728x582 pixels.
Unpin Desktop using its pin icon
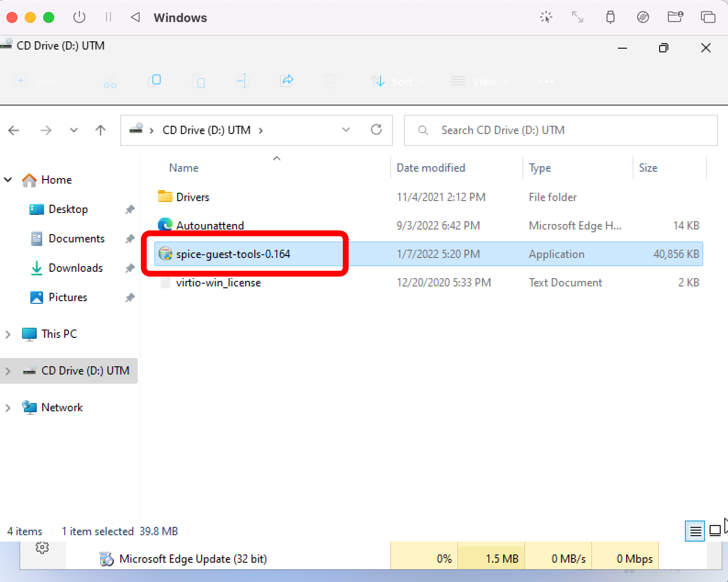(x=130, y=209)
